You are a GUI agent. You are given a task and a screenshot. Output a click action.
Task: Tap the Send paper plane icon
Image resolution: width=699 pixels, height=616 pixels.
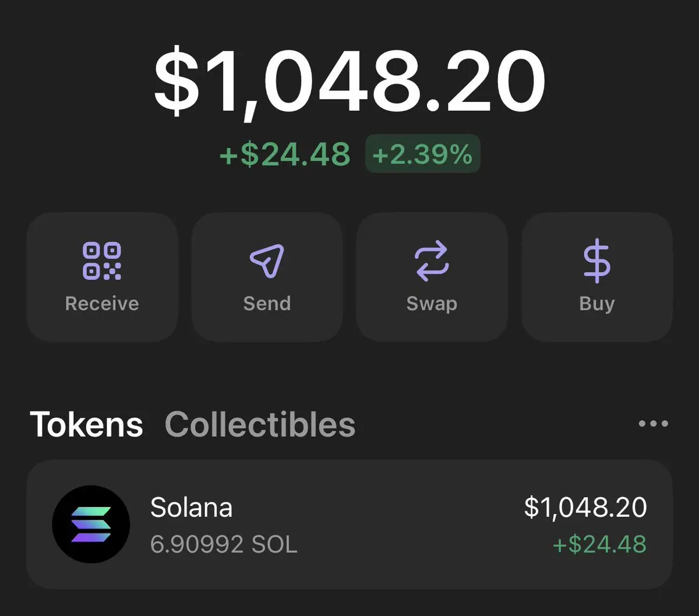coord(267,261)
